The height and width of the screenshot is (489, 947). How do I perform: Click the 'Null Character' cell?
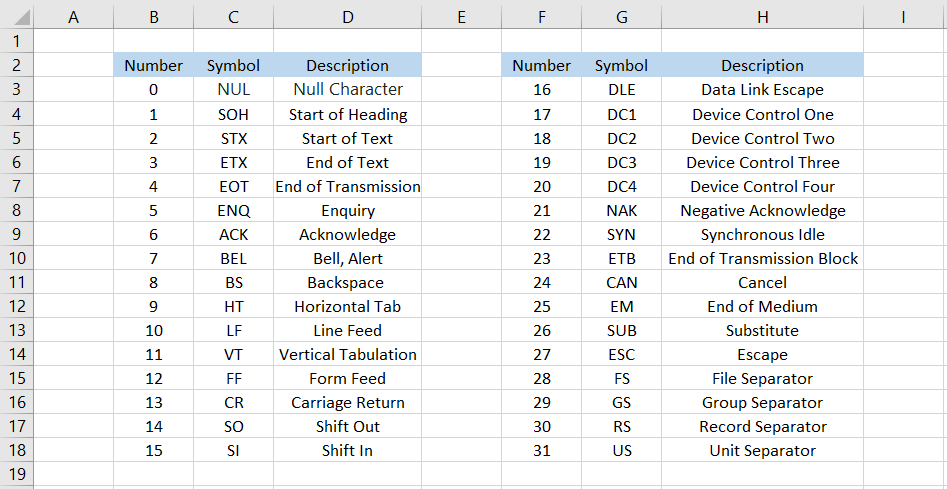pos(347,90)
